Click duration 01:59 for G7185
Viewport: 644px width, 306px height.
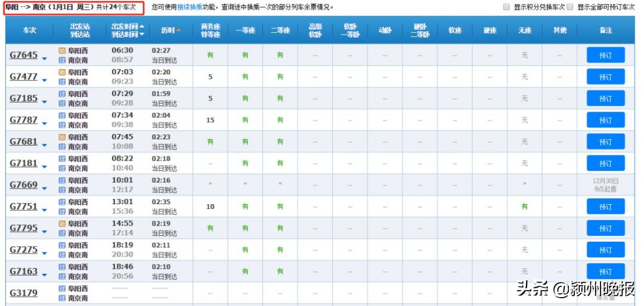161,93
